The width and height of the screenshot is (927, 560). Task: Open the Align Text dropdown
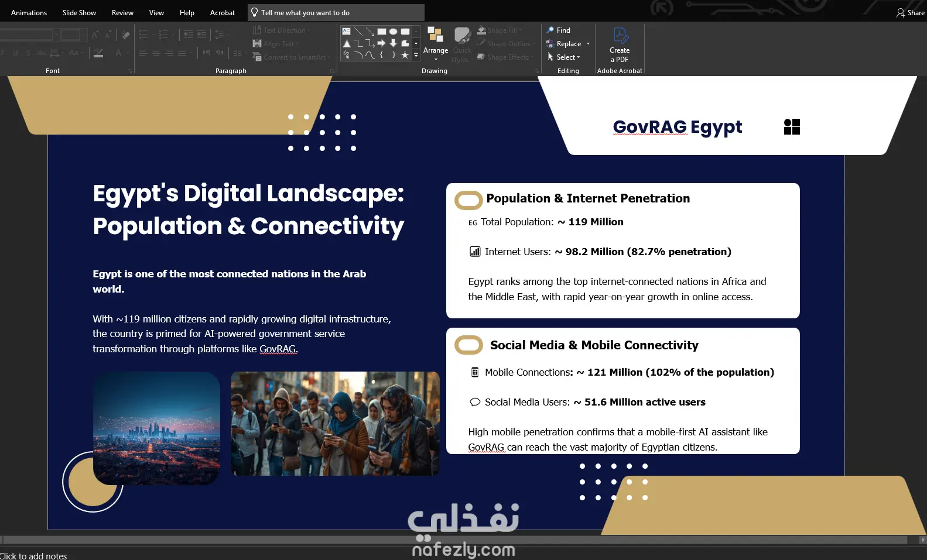tap(276, 44)
